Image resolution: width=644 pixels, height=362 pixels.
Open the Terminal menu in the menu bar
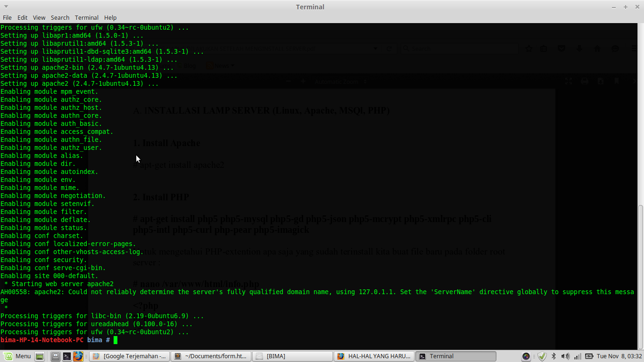coord(86,17)
